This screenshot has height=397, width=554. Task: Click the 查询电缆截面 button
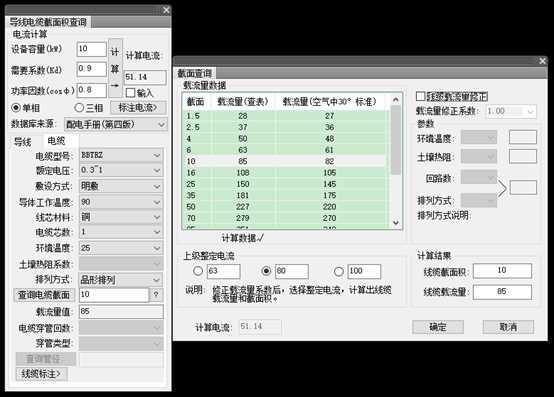tap(44, 295)
